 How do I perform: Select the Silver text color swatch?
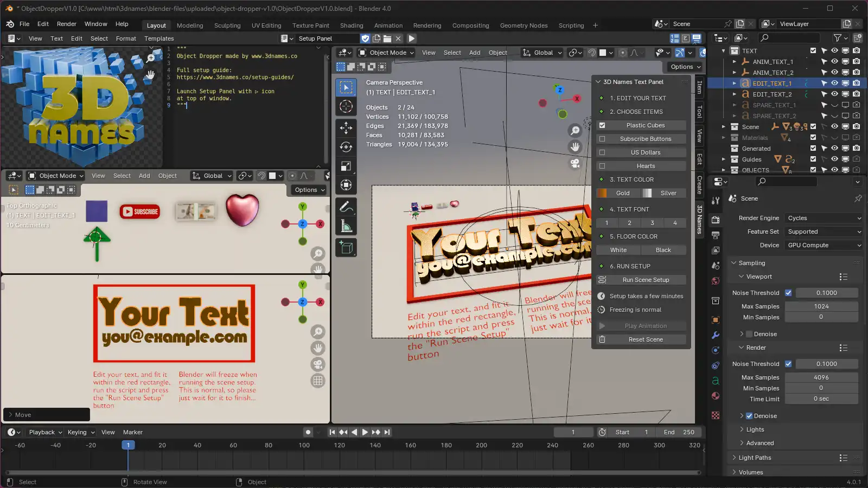click(x=664, y=193)
